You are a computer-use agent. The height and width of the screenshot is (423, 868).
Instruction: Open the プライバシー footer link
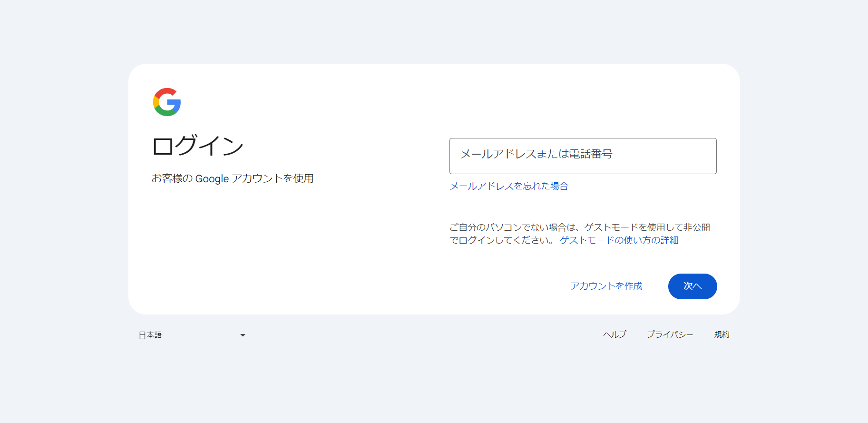pos(670,334)
